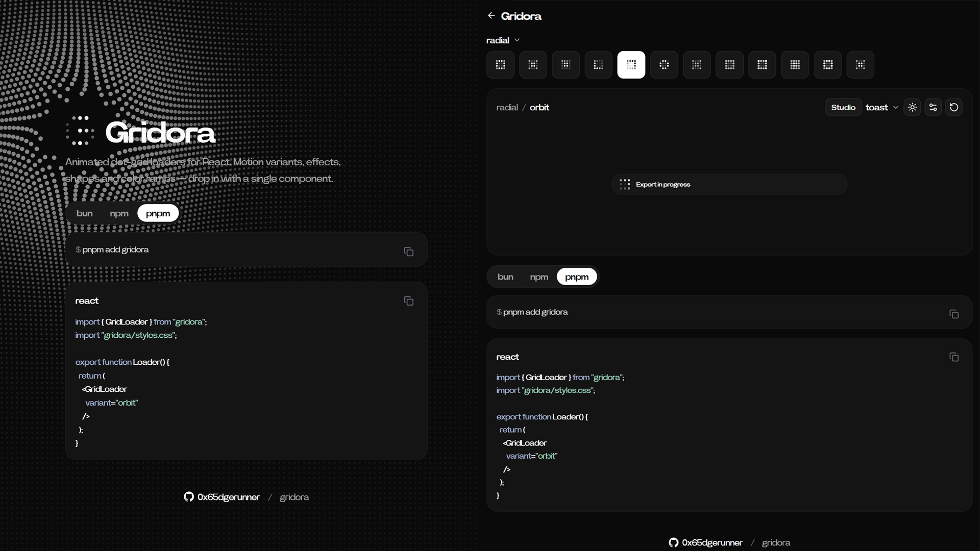The image size is (980, 551).
Task: Copy the react code in the left panel
Action: (x=408, y=301)
